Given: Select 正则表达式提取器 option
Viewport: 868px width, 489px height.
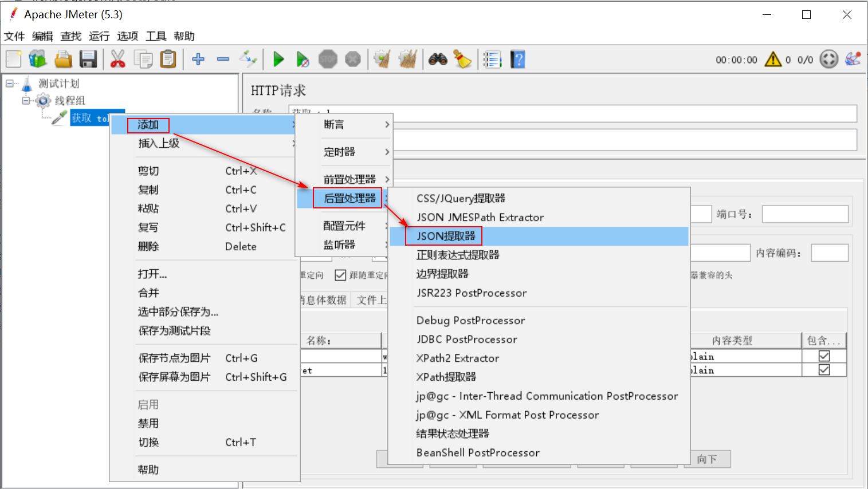Looking at the screenshot, I should click(539, 255).
